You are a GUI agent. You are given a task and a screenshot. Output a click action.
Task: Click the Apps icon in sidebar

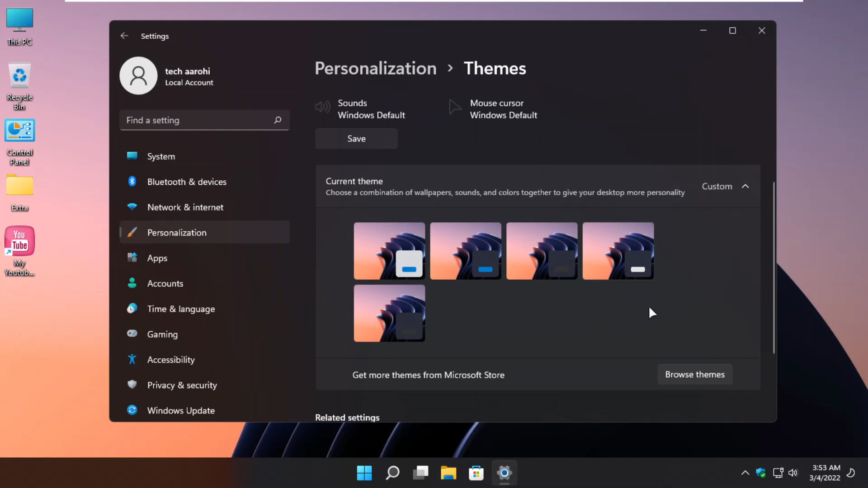(x=132, y=258)
